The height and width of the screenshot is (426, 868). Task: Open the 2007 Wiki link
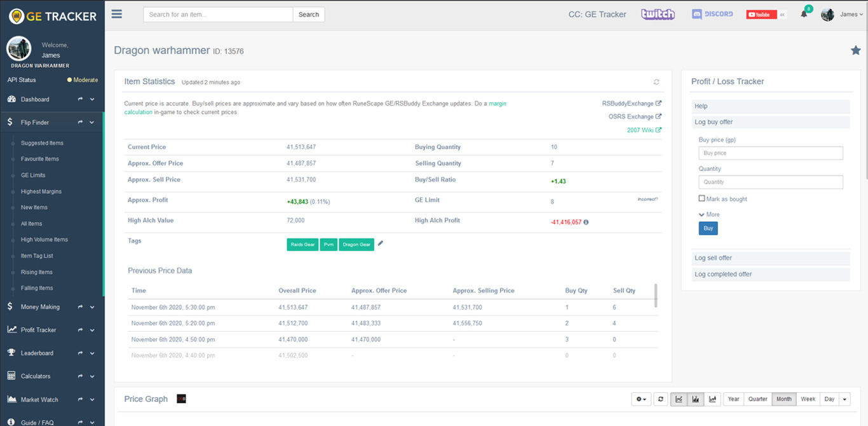tap(644, 130)
